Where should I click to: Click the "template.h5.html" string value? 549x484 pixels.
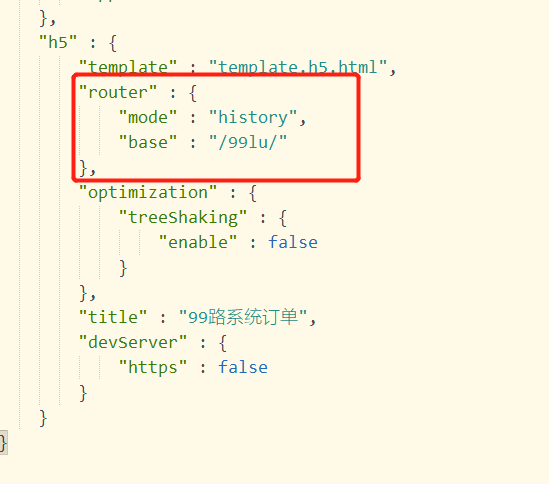[298, 67]
